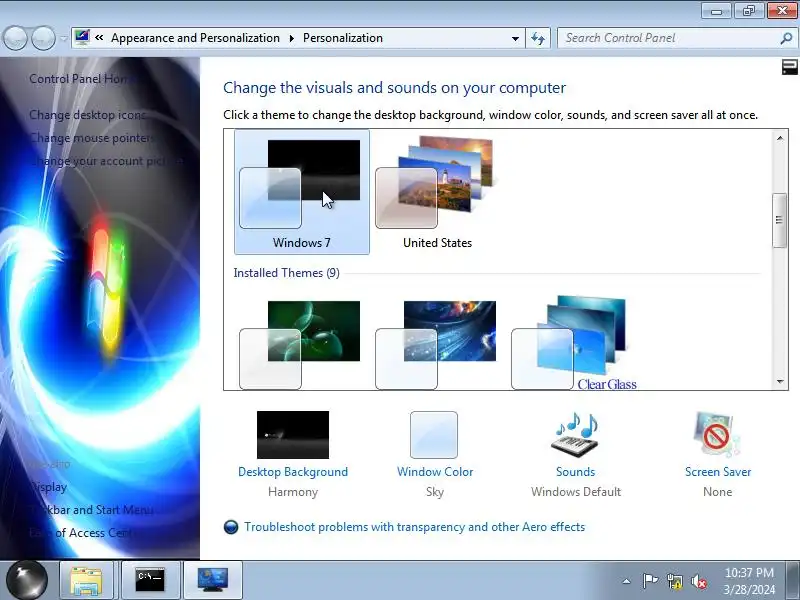Open Window Color swatch icon

coord(434,435)
